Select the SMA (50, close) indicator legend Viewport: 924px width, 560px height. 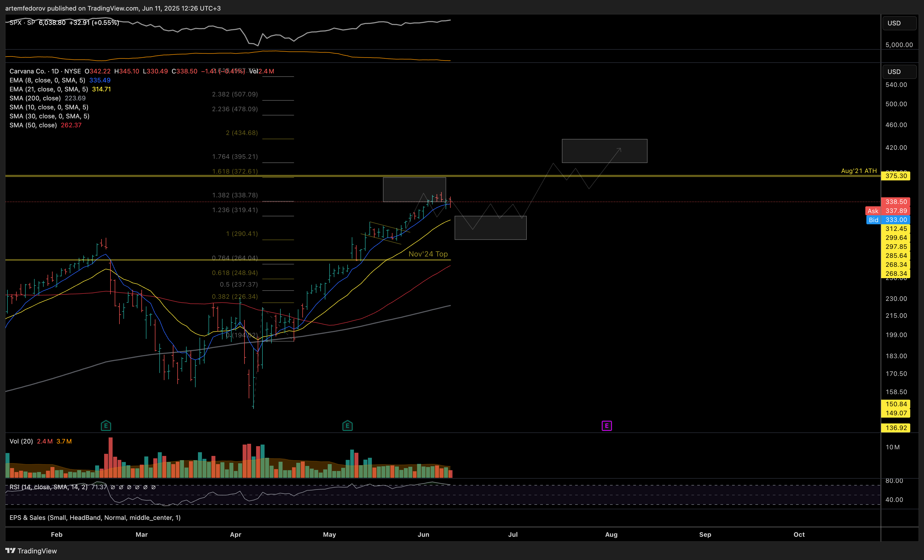(x=33, y=125)
